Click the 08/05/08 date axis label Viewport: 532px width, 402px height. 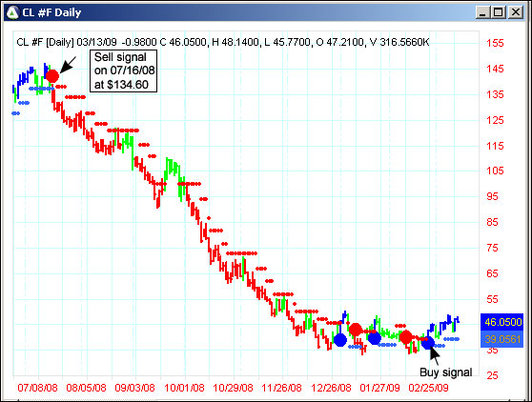pos(86,388)
